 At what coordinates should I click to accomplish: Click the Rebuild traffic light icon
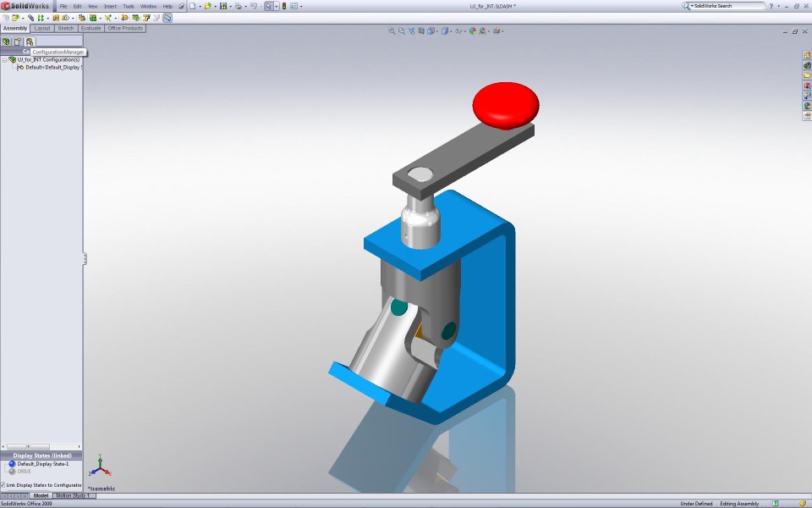click(x=284, y=6)
